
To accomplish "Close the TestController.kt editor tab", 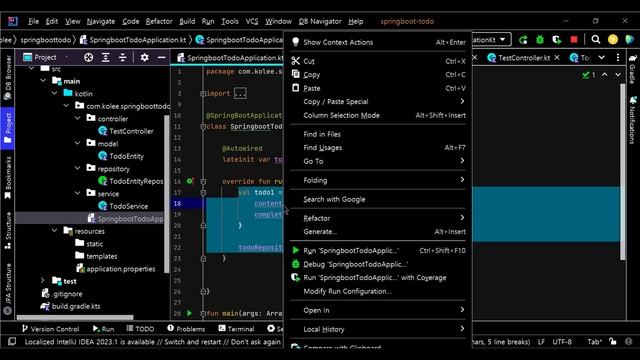I will tap(557, 58).
